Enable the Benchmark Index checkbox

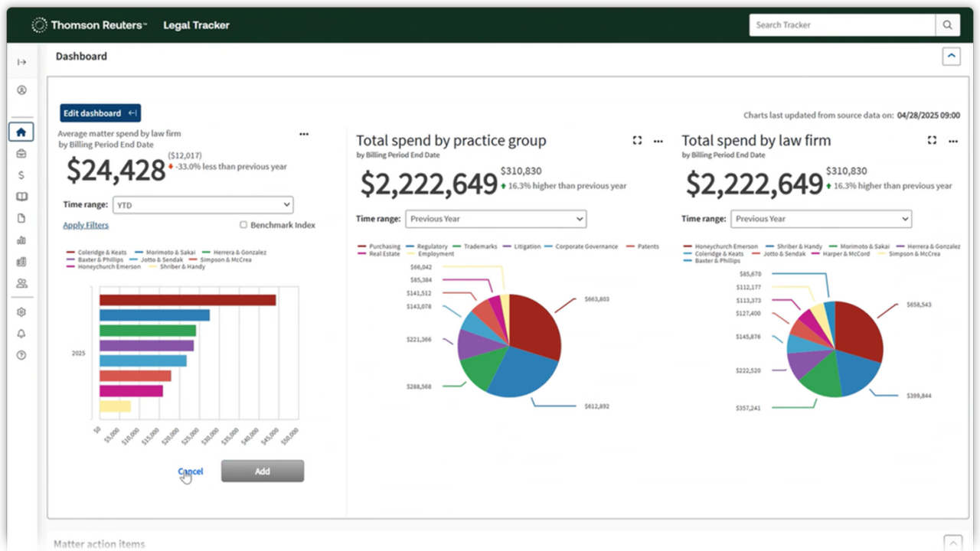pyautogui.click(x=243, y=225)
